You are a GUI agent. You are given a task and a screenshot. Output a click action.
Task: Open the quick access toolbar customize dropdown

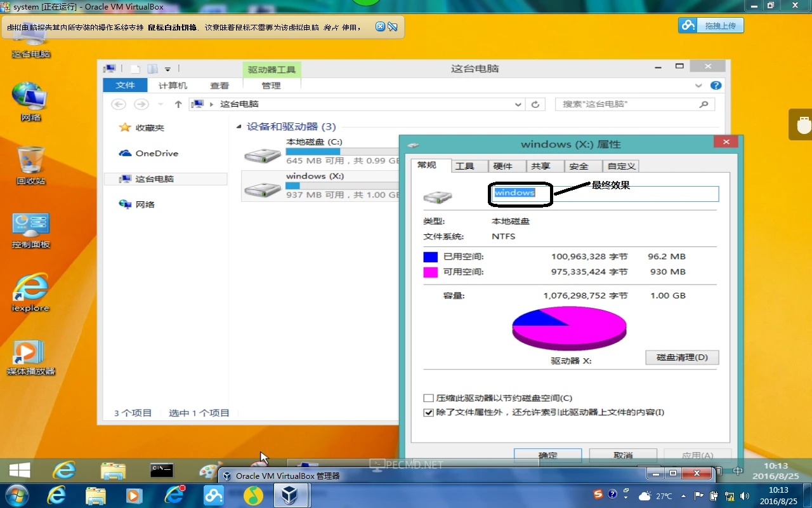[168, 69]
